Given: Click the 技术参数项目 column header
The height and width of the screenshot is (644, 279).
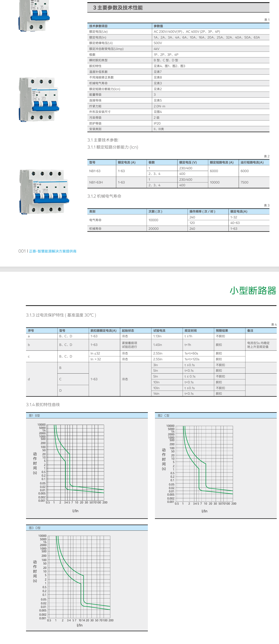Looking at the screenshot, I should coord(98,26).
